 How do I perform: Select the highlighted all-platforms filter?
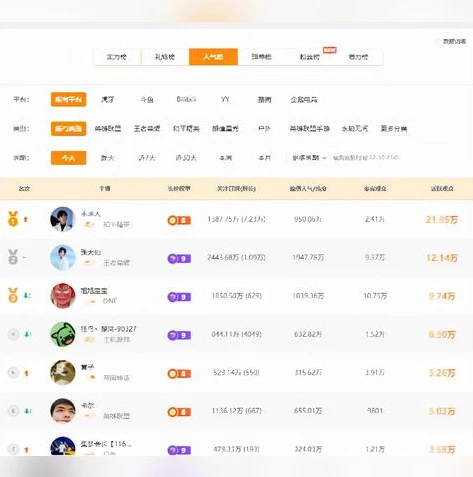click(68, 99)
